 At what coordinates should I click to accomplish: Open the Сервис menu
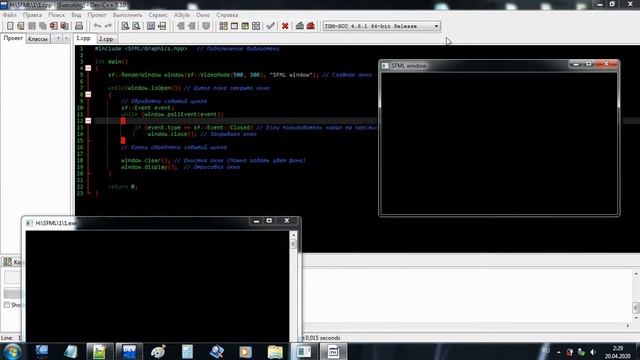click(158, 15)
